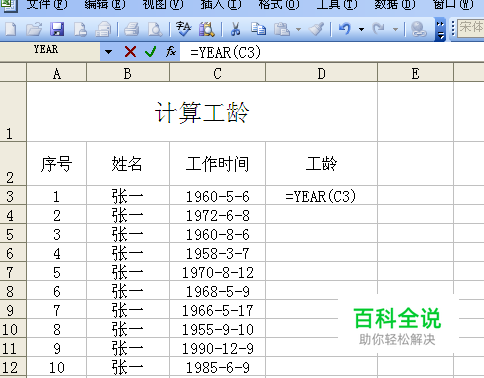Click date cell 1966-5-17
Viewport: 484px width, 378px height.
click(x=217, y=310)
